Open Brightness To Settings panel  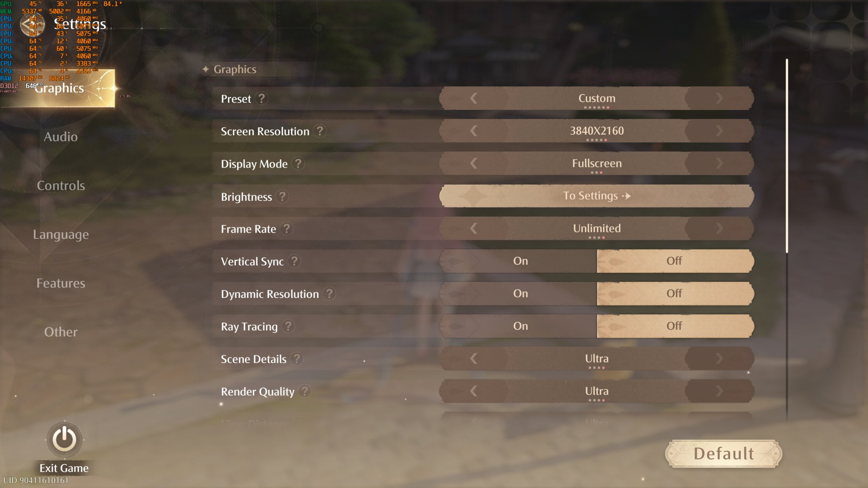596,195
